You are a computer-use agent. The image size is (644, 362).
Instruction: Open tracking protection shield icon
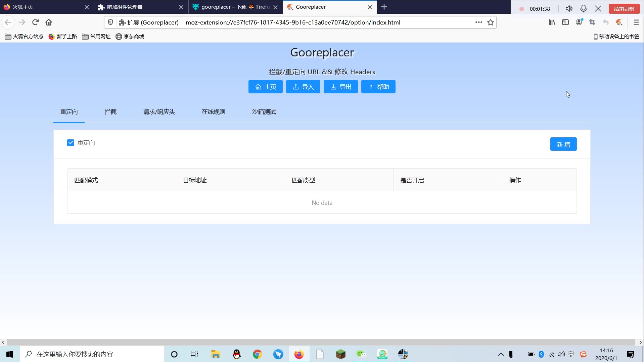[x=110, y=22]
